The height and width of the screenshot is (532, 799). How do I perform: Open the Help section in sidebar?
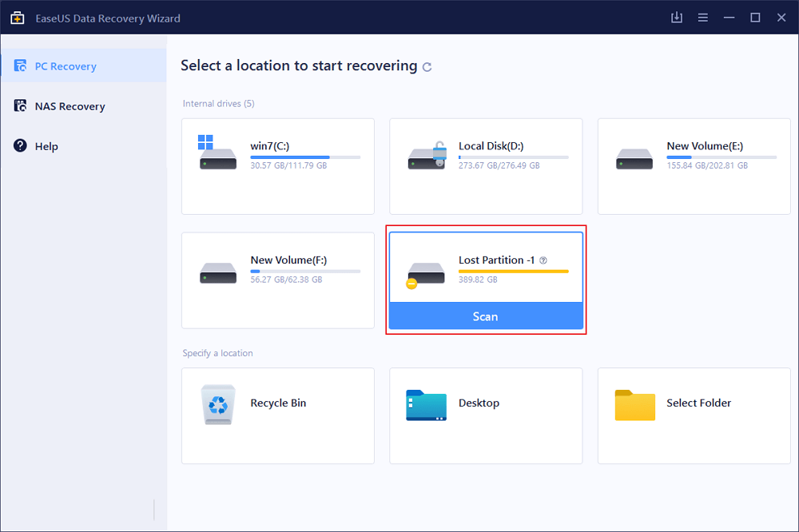(46, 146)
